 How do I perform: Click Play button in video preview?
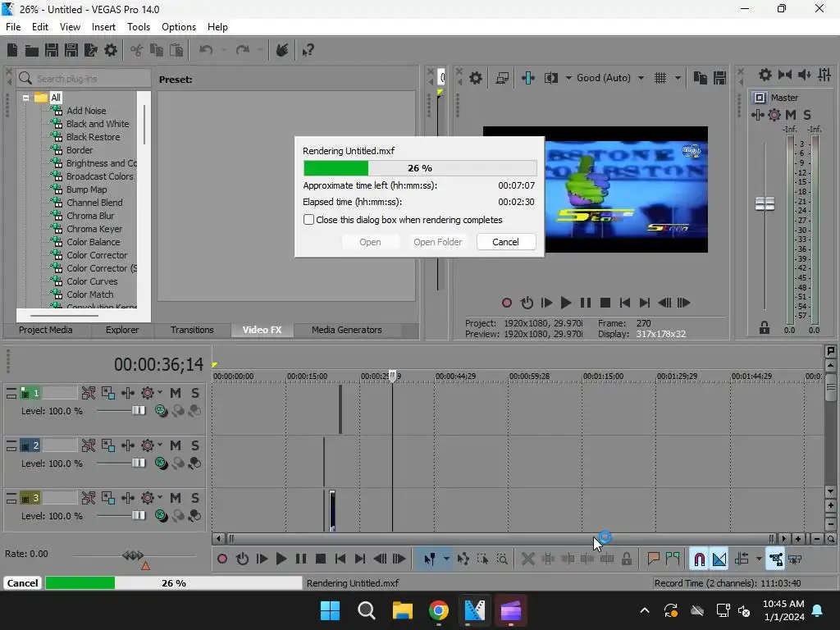[x=566, y=303]
